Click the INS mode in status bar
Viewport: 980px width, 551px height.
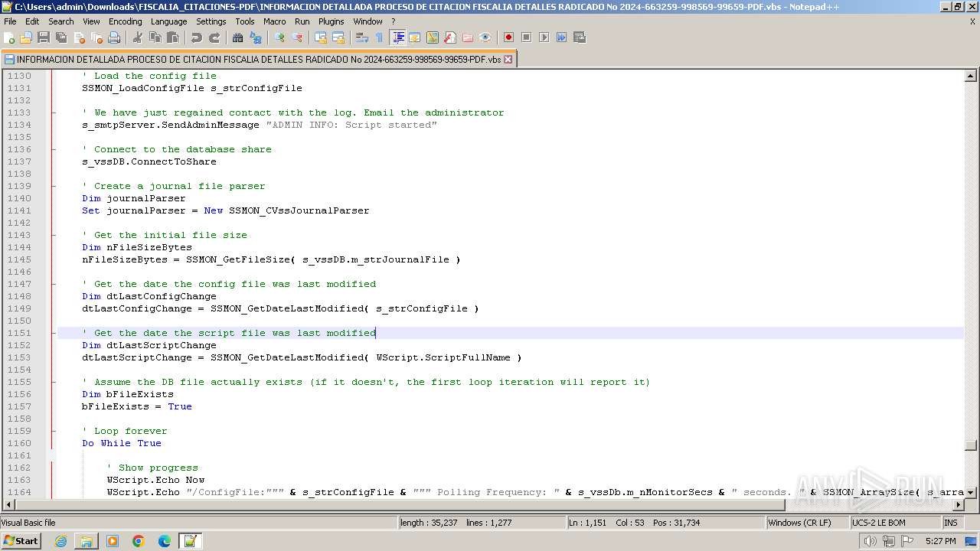[x=954, y=523]
